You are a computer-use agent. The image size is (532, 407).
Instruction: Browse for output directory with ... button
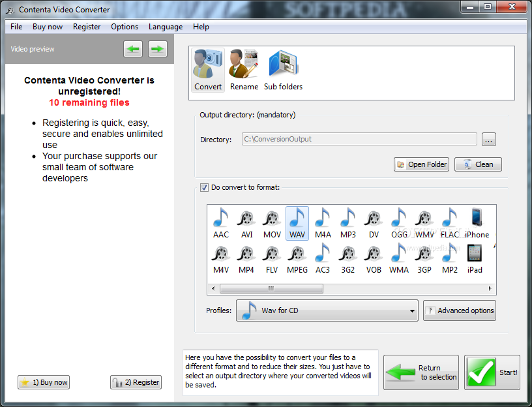coord(489,139)
